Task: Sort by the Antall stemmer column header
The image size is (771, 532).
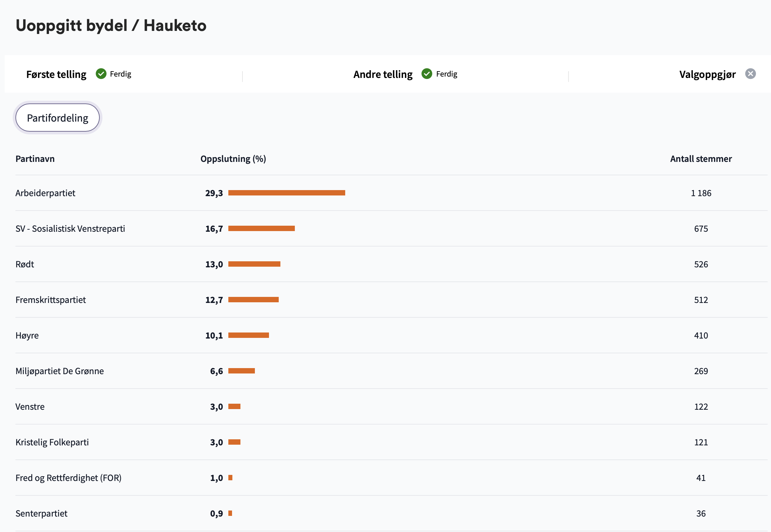Action: [701, 159]
